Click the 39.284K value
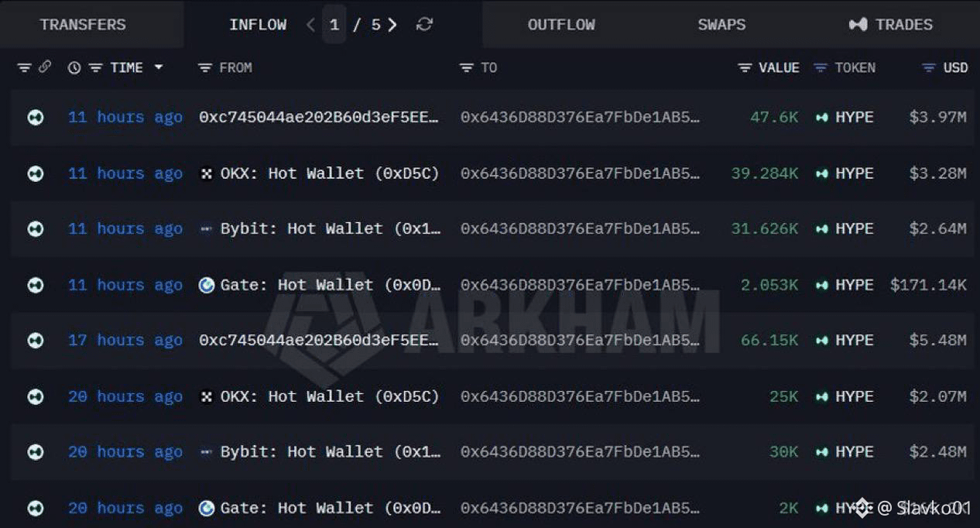Image resolution: width=980 pixels, height=528 pixels. coord(765,173)
